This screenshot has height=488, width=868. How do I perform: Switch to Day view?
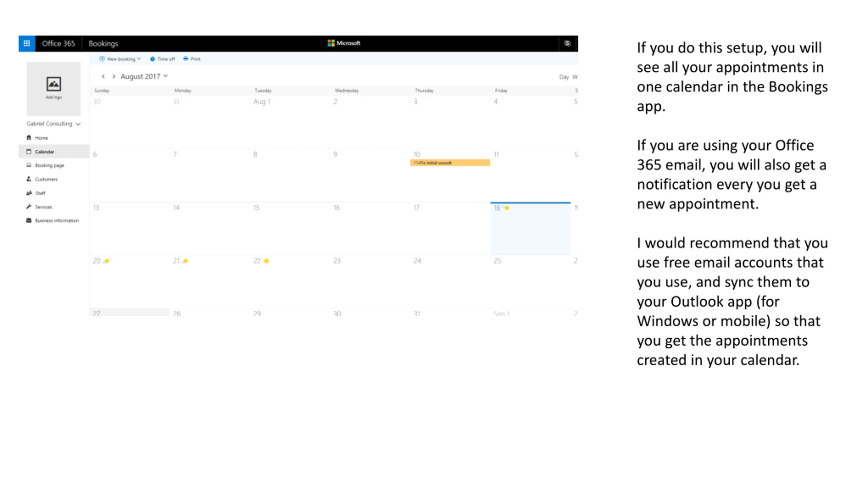564,77
